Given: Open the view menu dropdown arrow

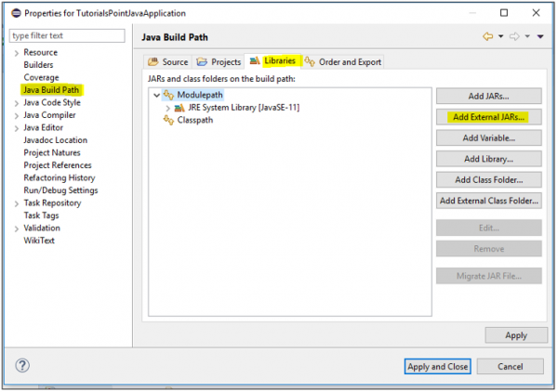Looking at the screenshot, I should tap(539, 36).
